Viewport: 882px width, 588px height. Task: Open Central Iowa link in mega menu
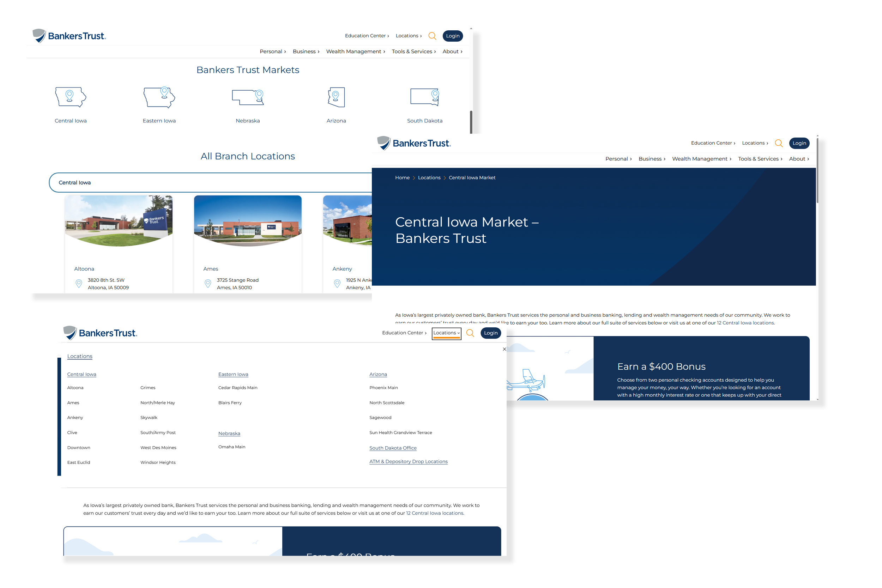point(82,374)
